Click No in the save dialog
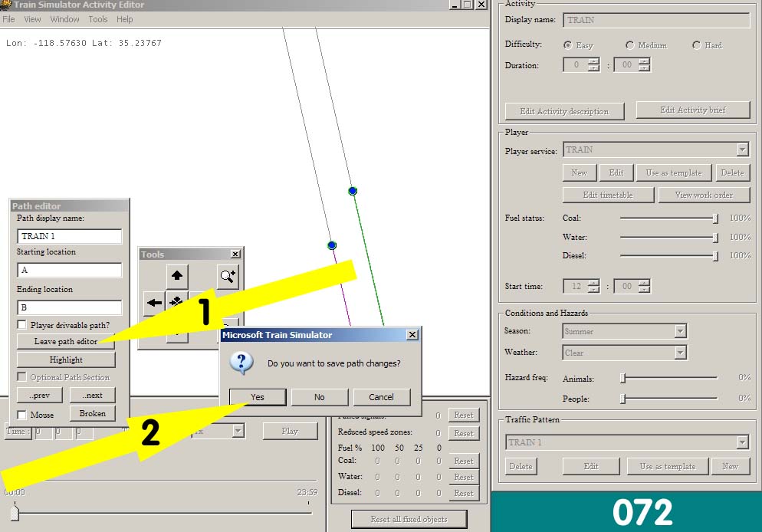This screenshot has height=532, width=762. point(319,397)
